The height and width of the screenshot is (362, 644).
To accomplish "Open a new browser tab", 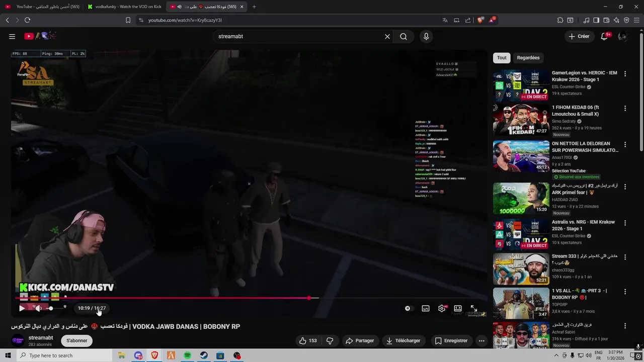I will pos(254,7).
